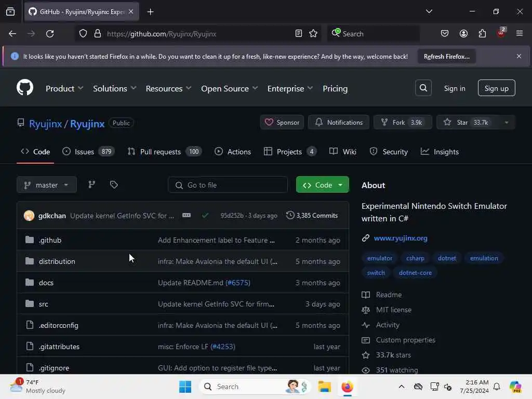This screenshot has height=399, width=532.
Task: Click the red uBlock extension icon
Action: [501, 33]
